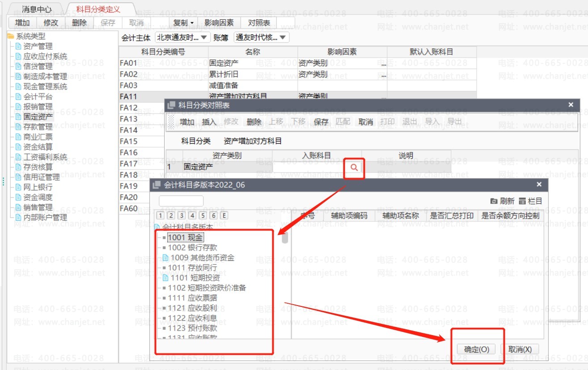Select 报销管理 in the system tree
Viewport: 588px width, 370px height.
click(x=38, y=106)
